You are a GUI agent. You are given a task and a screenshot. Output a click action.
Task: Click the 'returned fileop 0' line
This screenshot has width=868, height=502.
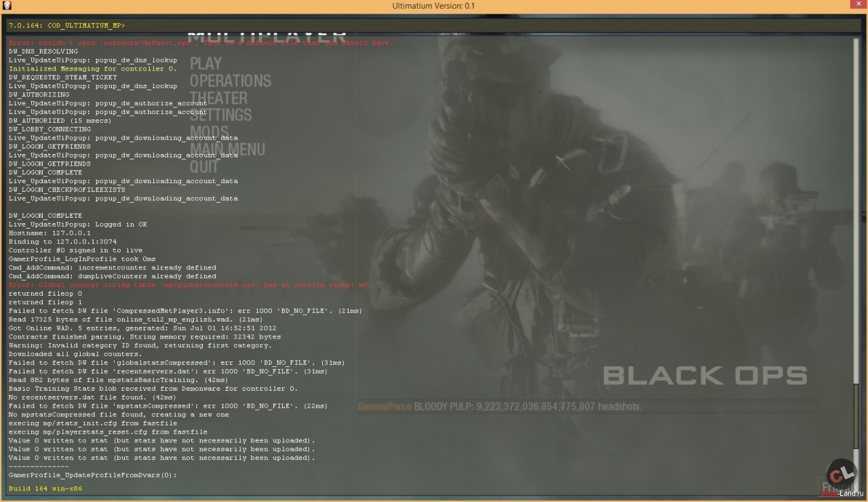point(45,294)
